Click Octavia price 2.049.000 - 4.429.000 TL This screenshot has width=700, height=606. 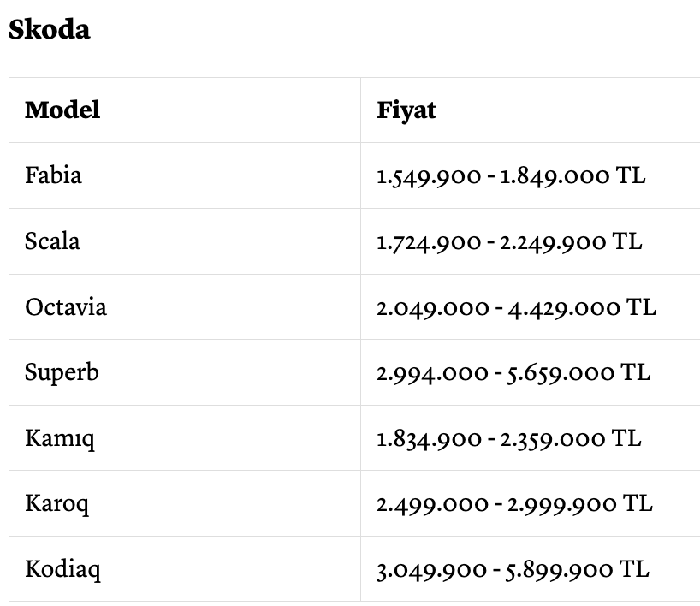click(x=517, y=308)
